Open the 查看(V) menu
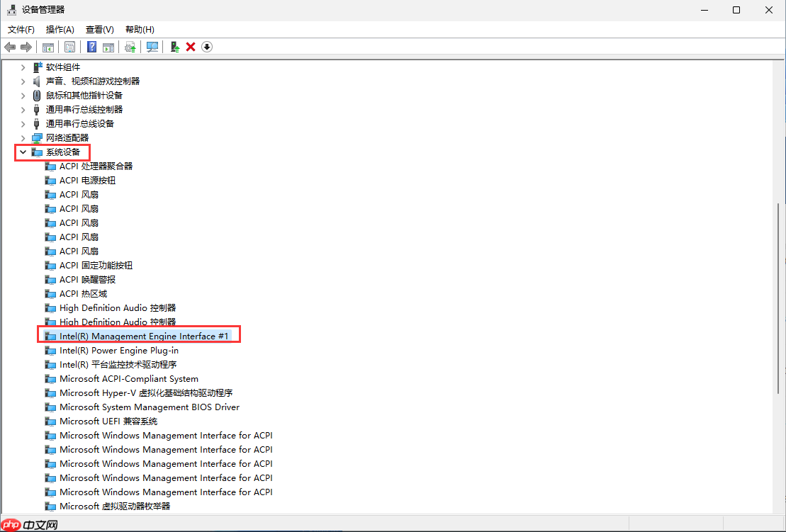 pos(100,30)
